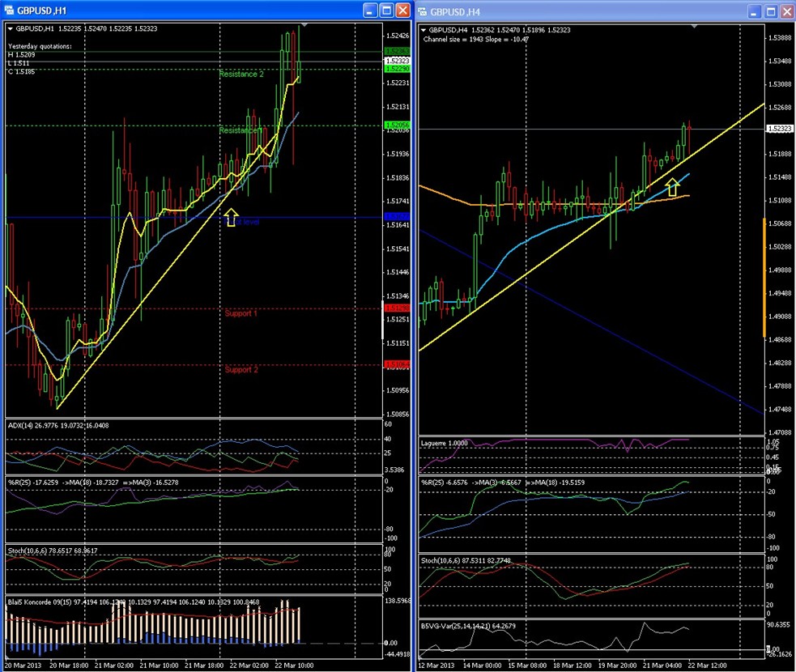Click the red 1.51298 price tag
The width and height of the screenshot is (796, 672).
[397, 308]
